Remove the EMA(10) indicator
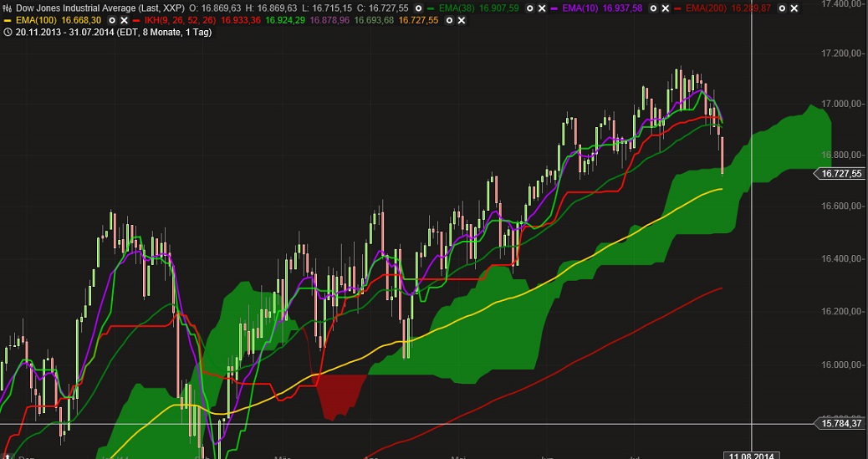This screenshot has width=868, height=459. click(666, 8)
